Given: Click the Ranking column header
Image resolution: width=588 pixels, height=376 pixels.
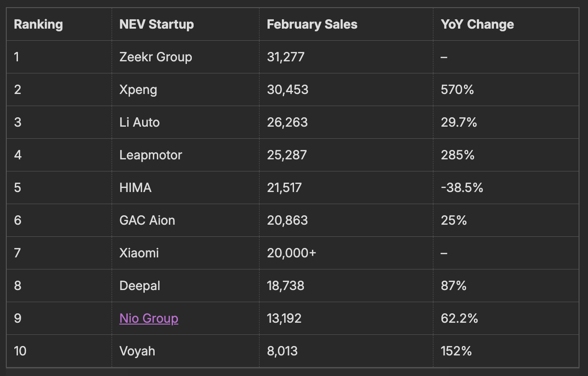Looking at the screenshot, I should coord(38,24).
